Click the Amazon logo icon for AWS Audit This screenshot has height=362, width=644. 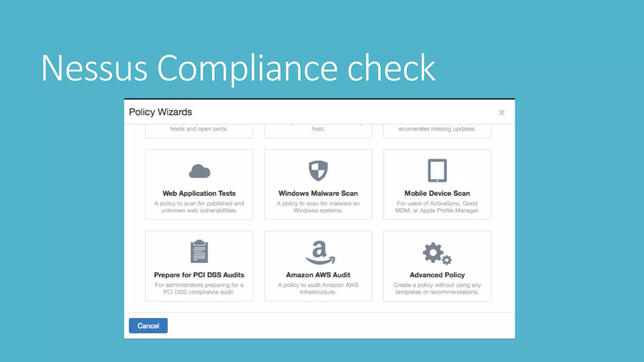point(320,253)
